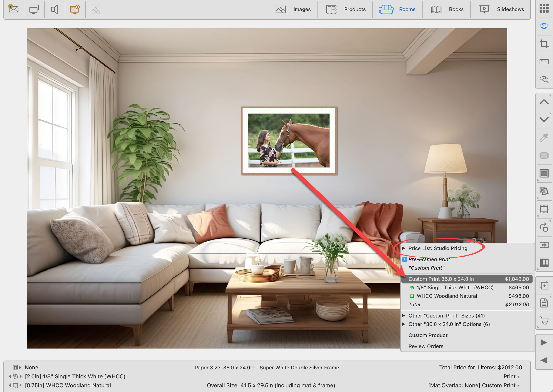553x392 pixels.
Task: Click Custom Product in the price panel
Action: coord(428,335)
